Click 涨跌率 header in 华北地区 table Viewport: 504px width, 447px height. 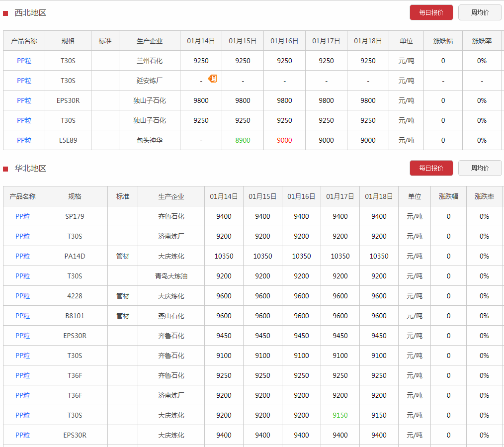tap(484, 196)
